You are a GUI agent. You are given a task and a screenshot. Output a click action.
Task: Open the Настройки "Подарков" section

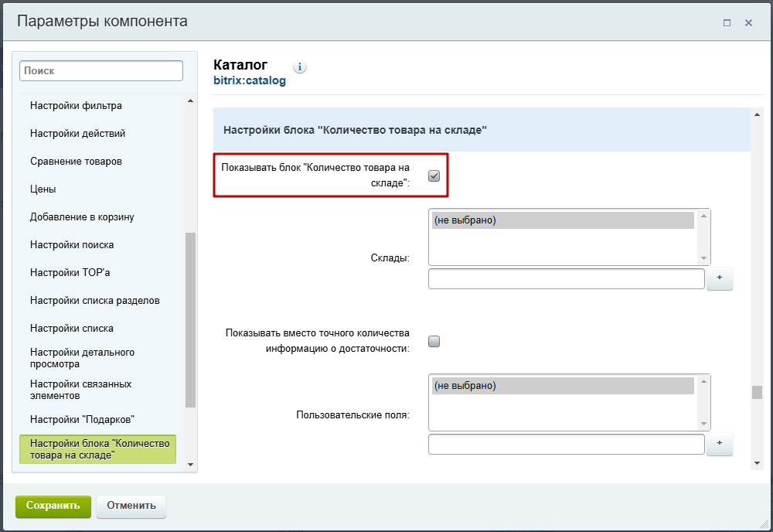(83, 420)
